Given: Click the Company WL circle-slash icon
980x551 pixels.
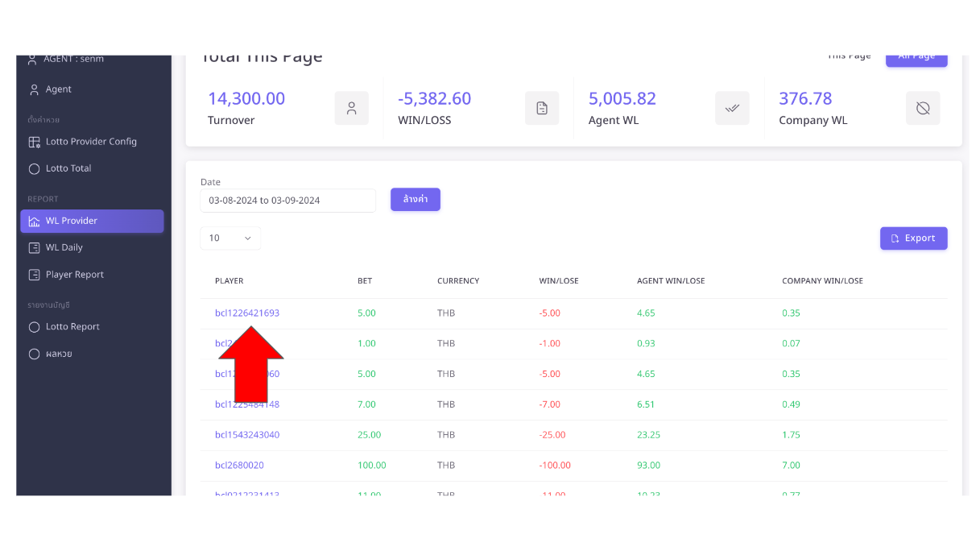Looking at the screenshot, I should [x=923, y=108].
